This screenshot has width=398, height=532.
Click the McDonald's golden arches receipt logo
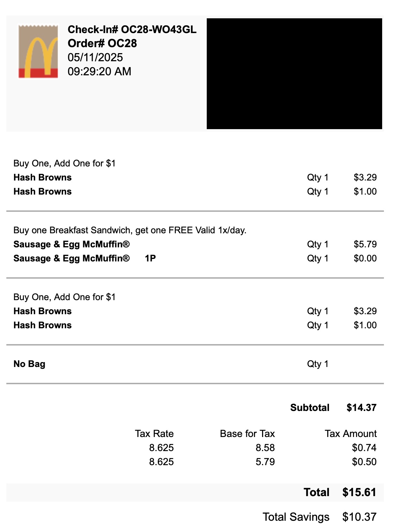(x=38, y=51)
